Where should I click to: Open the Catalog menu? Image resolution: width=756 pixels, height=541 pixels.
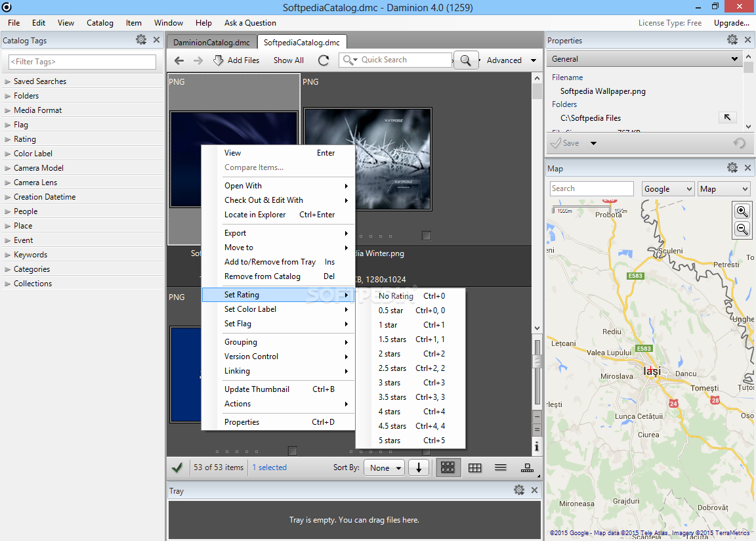click(x=100, y=23)
